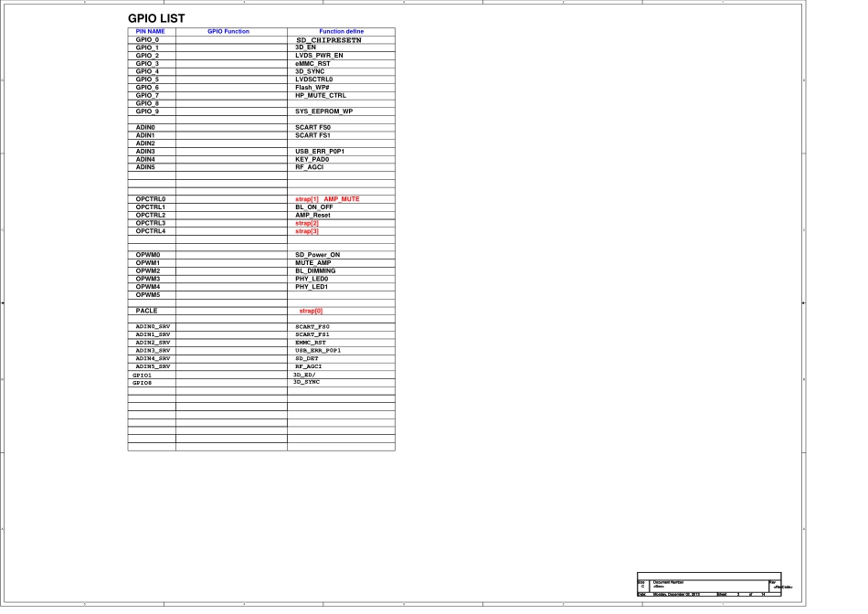Click the BL_ON_OFF function cell

[x=313, y=207]
